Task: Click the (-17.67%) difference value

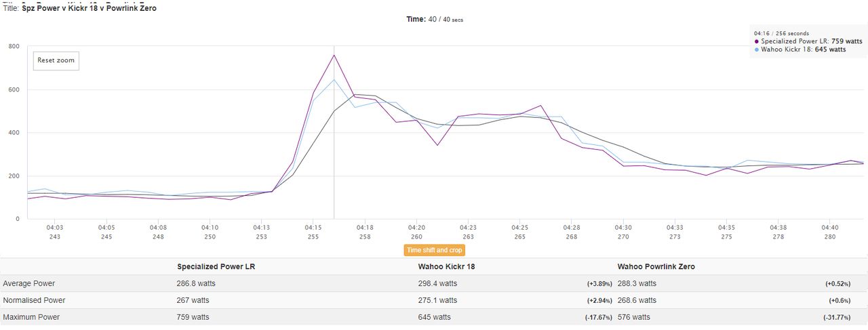Action: click(x=599, y=318)
